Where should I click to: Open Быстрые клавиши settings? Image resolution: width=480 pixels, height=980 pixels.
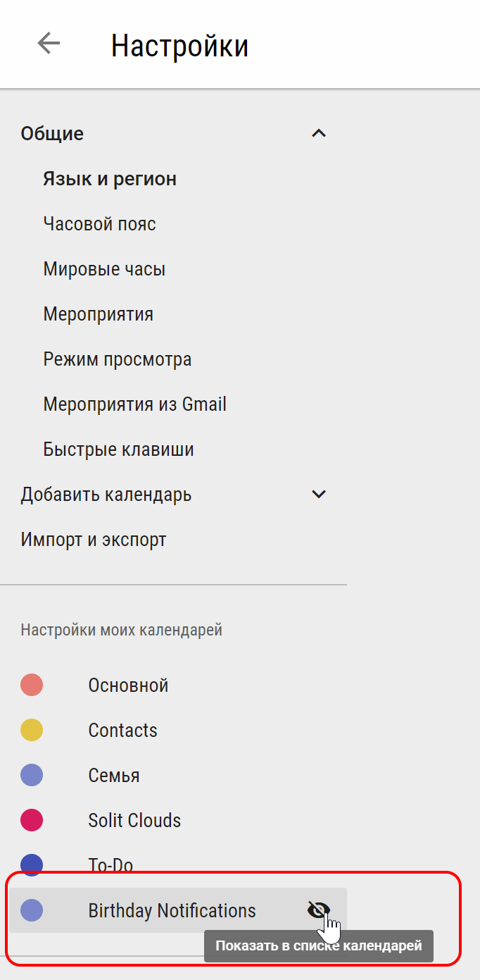tap(118, 449)
